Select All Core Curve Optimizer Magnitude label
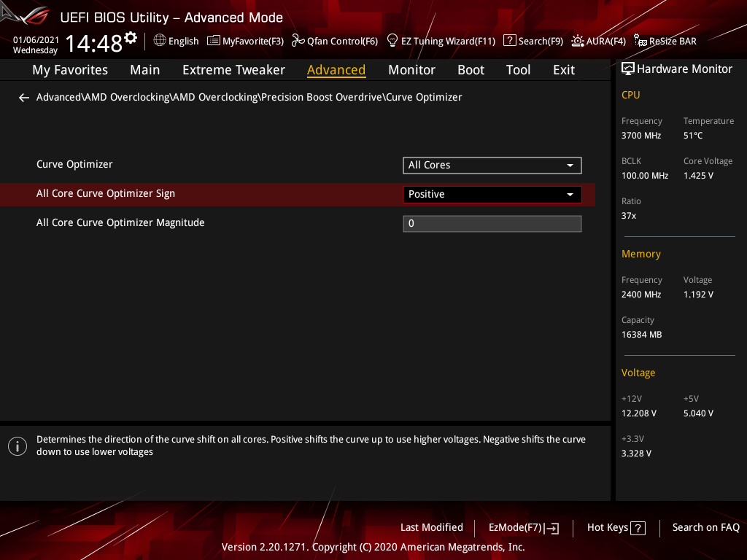Screen dimensions: 747x560 click(x=120, y=223)
